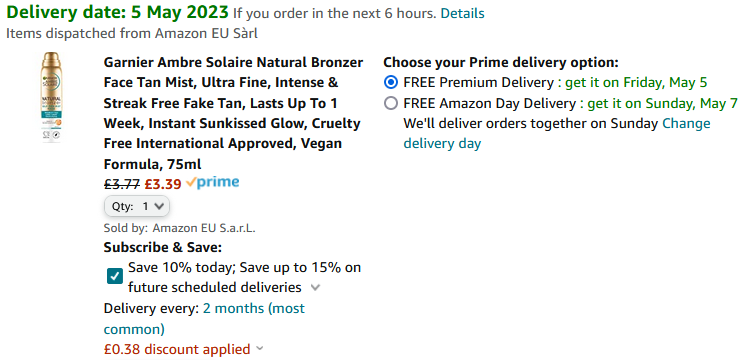Image resolution: width=753 pixels, height=360 pixels.
Task: Click the orange Prime checkmark icon
Action: click(191, 182)
